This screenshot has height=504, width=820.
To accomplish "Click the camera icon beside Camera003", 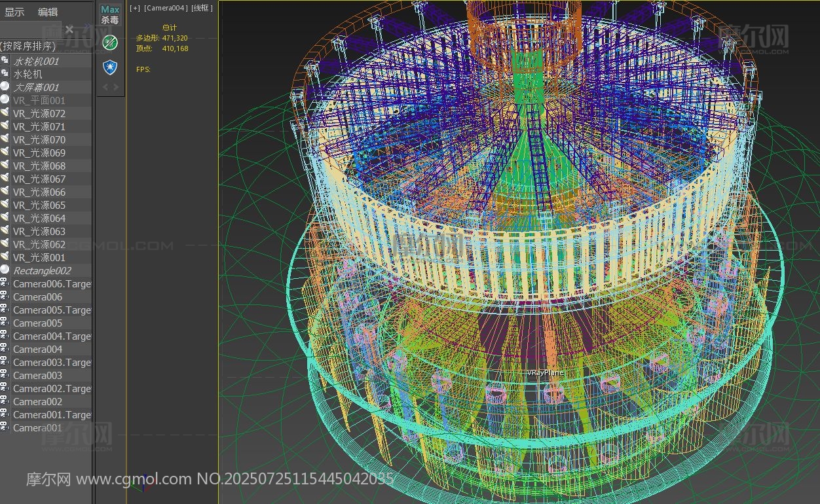I will 5,375.
